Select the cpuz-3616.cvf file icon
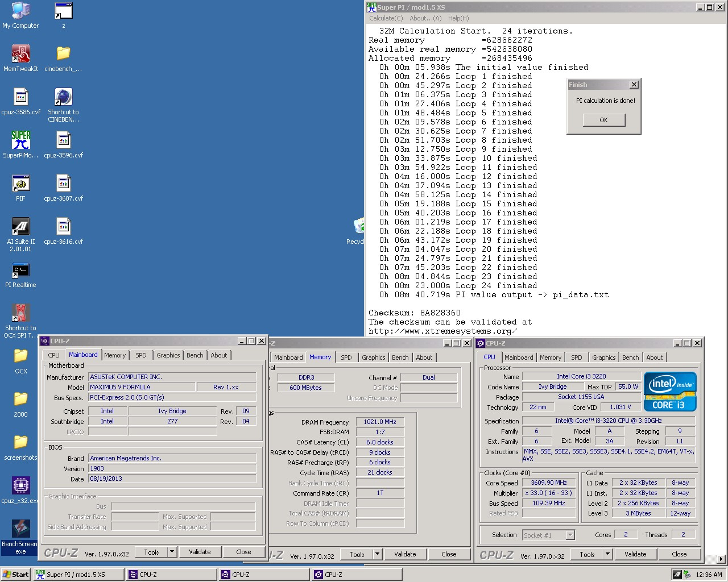Viewport: 728px width, 582px height. (63, 231)
